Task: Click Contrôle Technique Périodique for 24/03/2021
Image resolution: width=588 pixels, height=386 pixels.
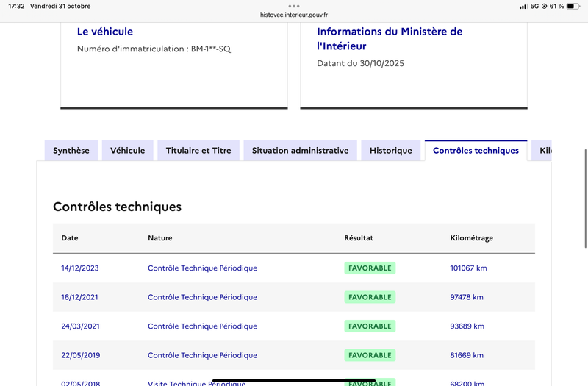Action: (x=202, y=326)
